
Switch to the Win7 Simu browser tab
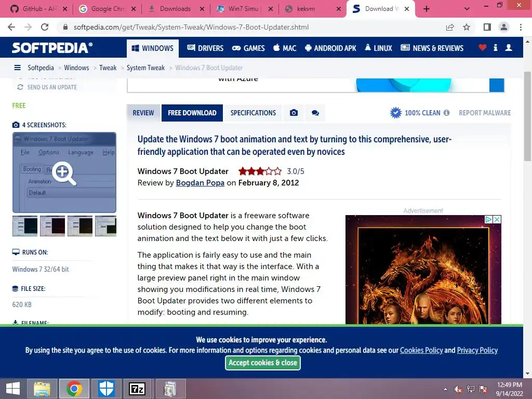click(244, 9)
